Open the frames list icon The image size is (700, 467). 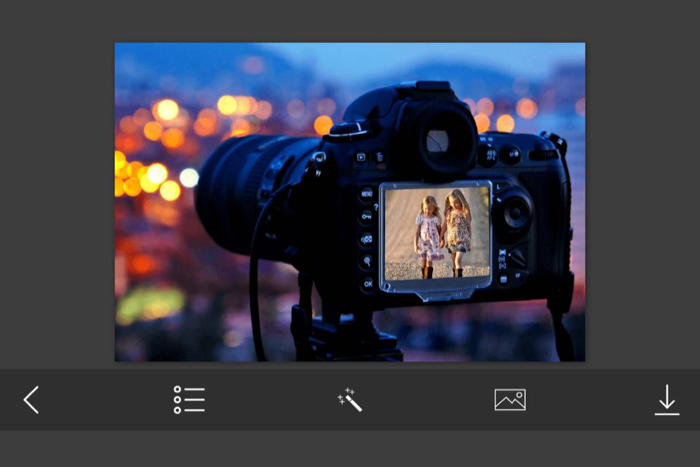189,400
